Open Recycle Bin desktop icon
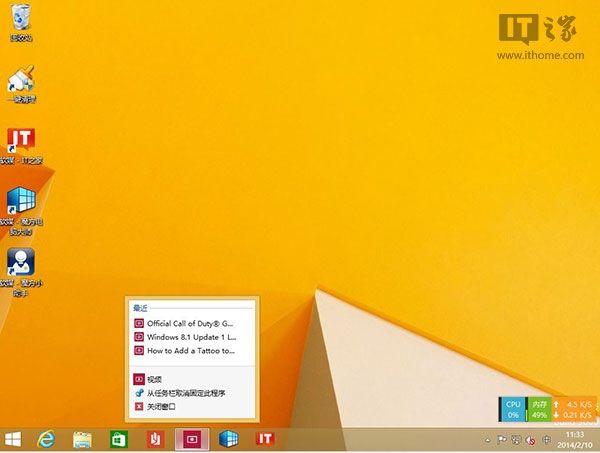The width and height of the screenshot is (600, 453). (21, 22)
